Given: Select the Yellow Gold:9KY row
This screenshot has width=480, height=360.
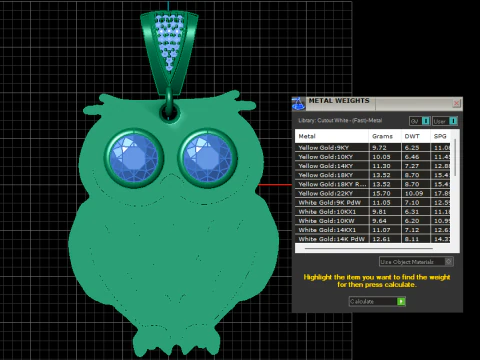Looking at the screenshot, I should pyautogui.click(x=372, y=148).
